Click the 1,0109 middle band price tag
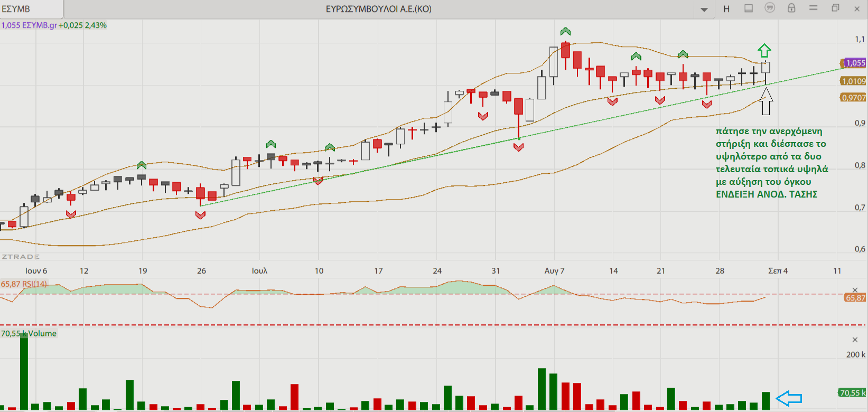Screen dimensions: 868x412 (x=853, y=81)
